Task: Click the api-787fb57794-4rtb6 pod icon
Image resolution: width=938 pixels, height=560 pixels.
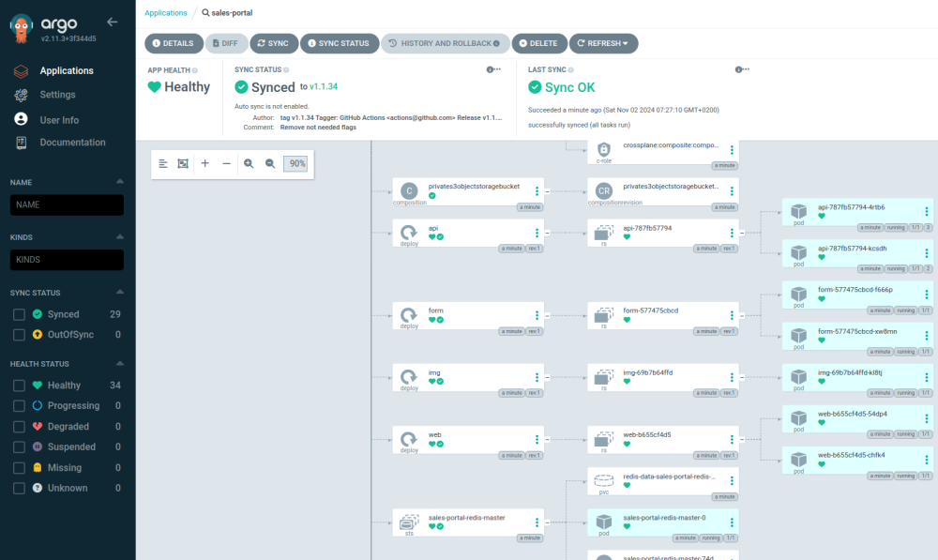Action: (798, 211)
